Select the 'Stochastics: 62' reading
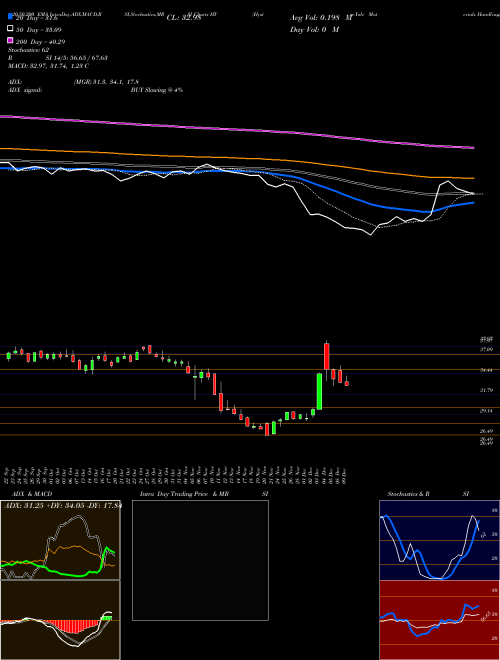This screenshot has width=500, height=660. (x=29, y=50)
